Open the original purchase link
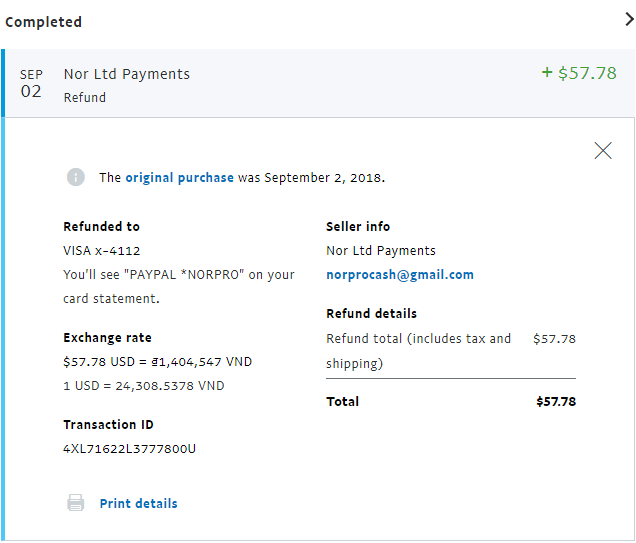The image size is (636, 543). (x=179, y=178)
